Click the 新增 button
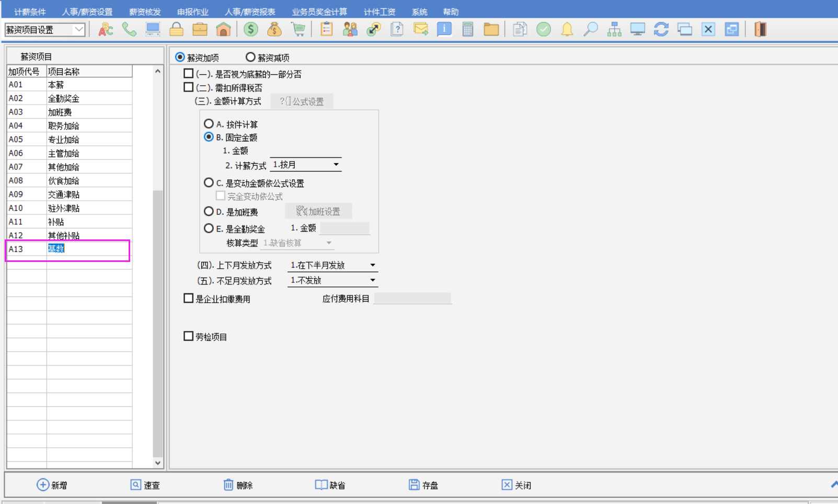838x504 pixels. 52,485
